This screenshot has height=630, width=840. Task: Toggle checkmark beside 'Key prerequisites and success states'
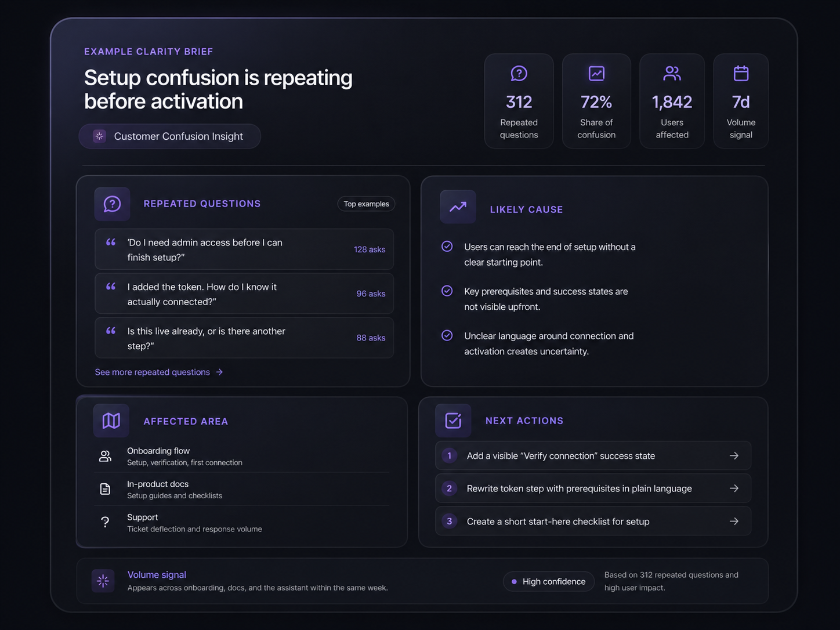coord(447,291)
